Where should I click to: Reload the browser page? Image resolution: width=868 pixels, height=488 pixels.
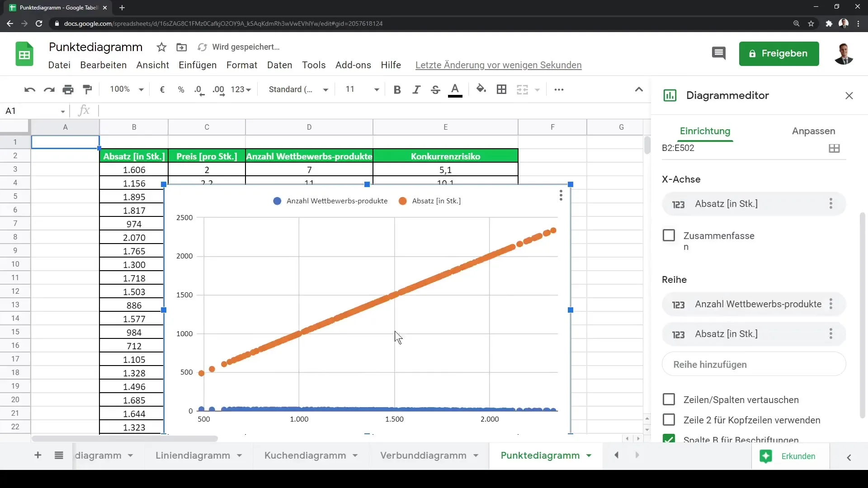[x=39, y=23]
